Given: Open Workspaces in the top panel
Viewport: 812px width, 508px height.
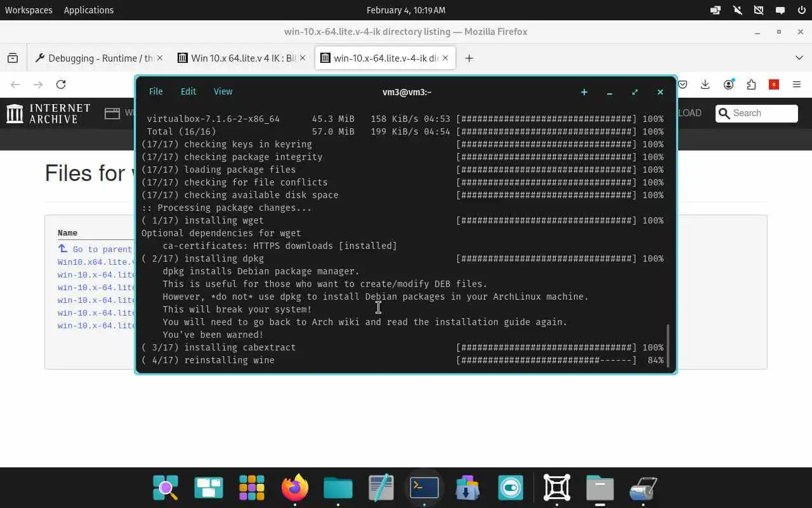Looking at the screenshot, I should 29,10.
